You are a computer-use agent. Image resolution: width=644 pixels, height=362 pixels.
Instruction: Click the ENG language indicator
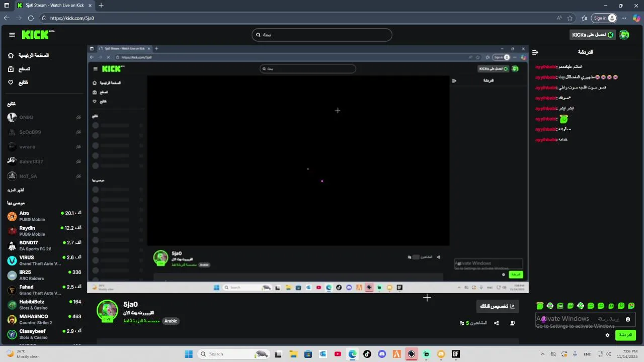point(587,354)
